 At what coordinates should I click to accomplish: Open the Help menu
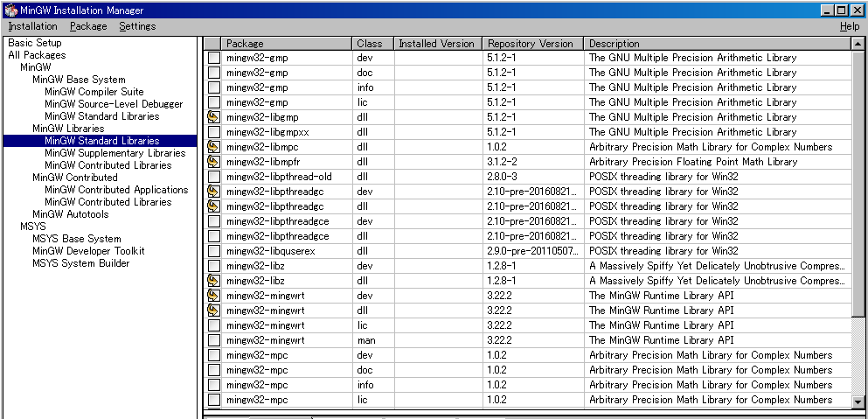pos(849,26)
